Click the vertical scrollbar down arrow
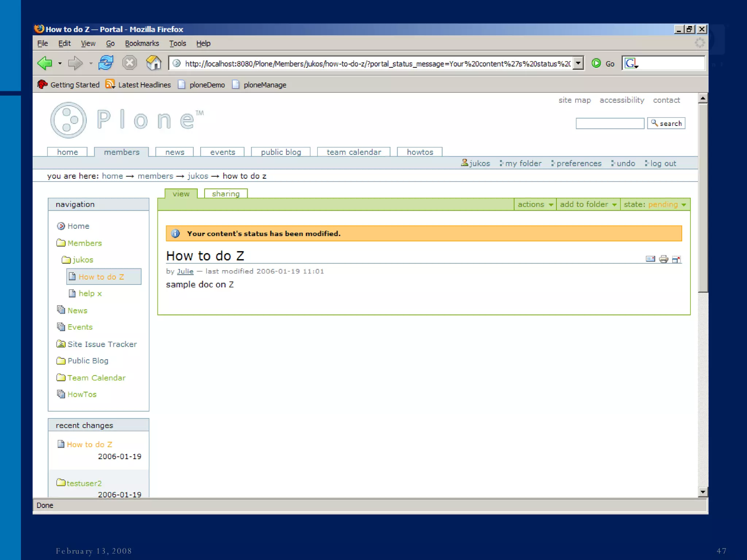The width and height of the screenshot is (747, 560). tap(703, 492)
